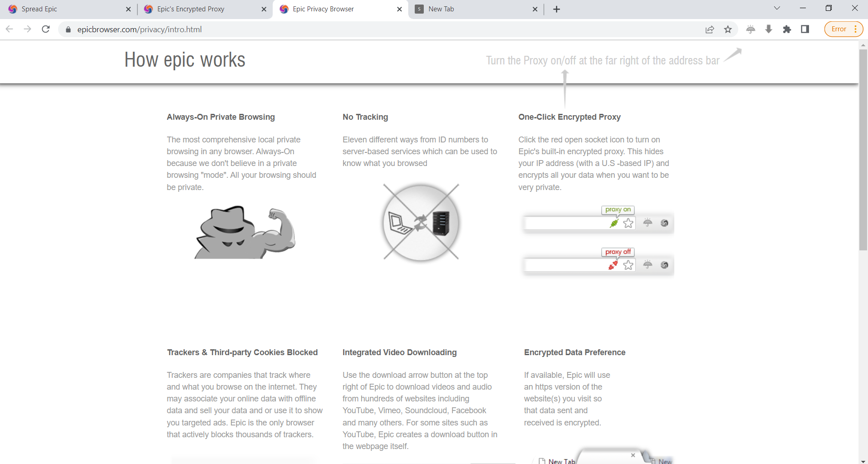Click Always-On Private Browsing heading
868x464 pixels.
coord(221,117)
